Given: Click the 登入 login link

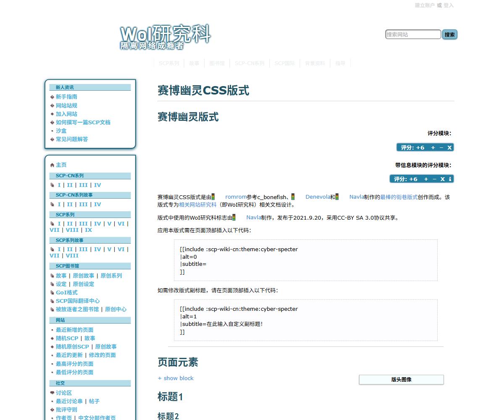Looking at the screenshot, I should [x=449, y=5].
